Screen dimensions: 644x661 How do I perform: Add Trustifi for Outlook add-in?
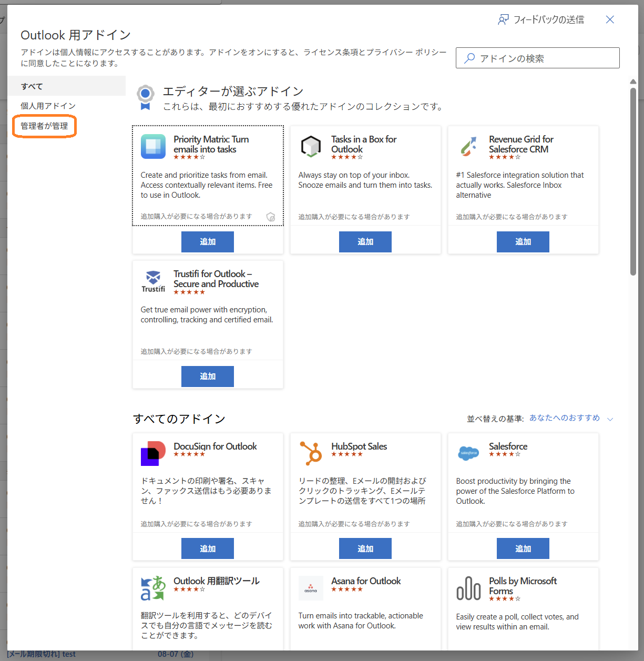point(208,377)
